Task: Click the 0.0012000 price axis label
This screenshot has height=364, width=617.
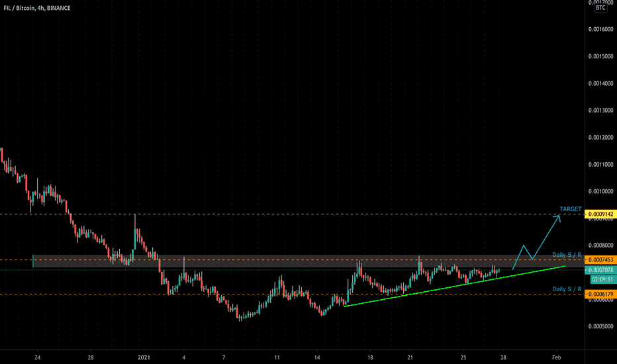Action: tap(601, 138)
